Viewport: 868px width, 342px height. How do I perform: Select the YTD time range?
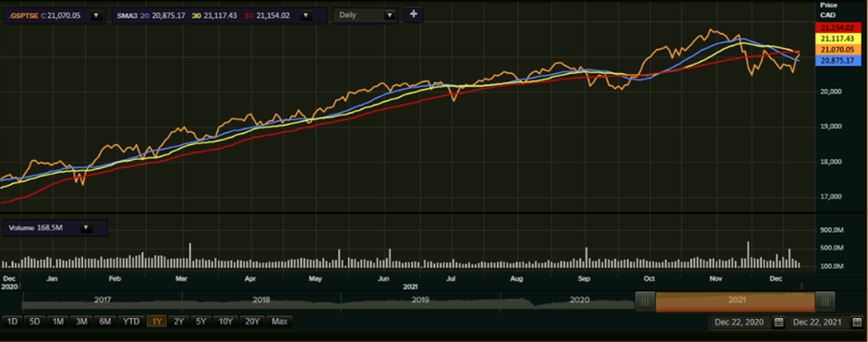131,322
